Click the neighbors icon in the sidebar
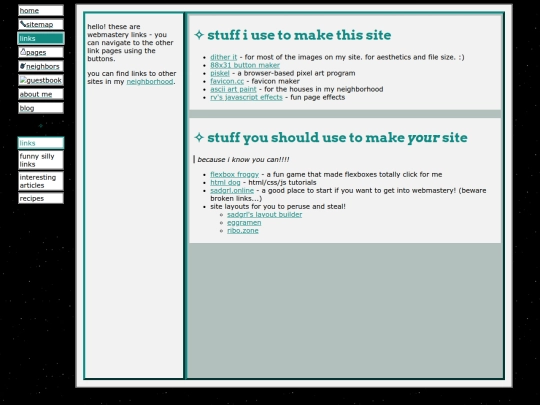Viewport: 540px width, 405px height. [x=23, y=66]
